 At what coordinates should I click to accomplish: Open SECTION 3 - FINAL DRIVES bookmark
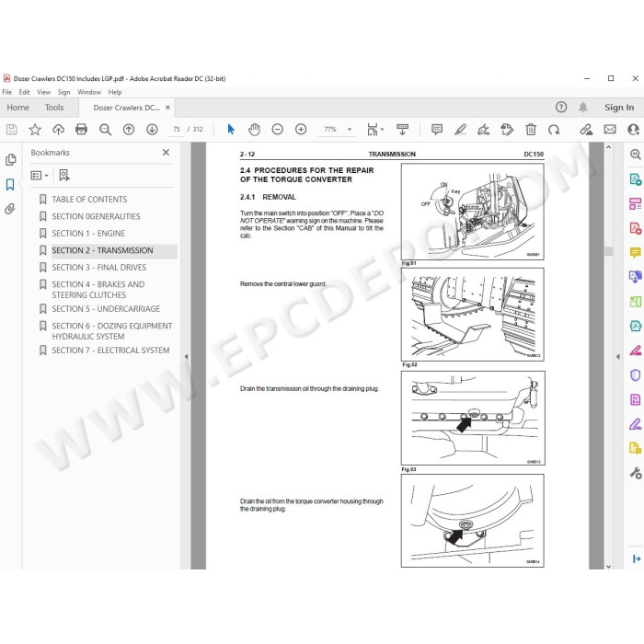coord(99,268)
